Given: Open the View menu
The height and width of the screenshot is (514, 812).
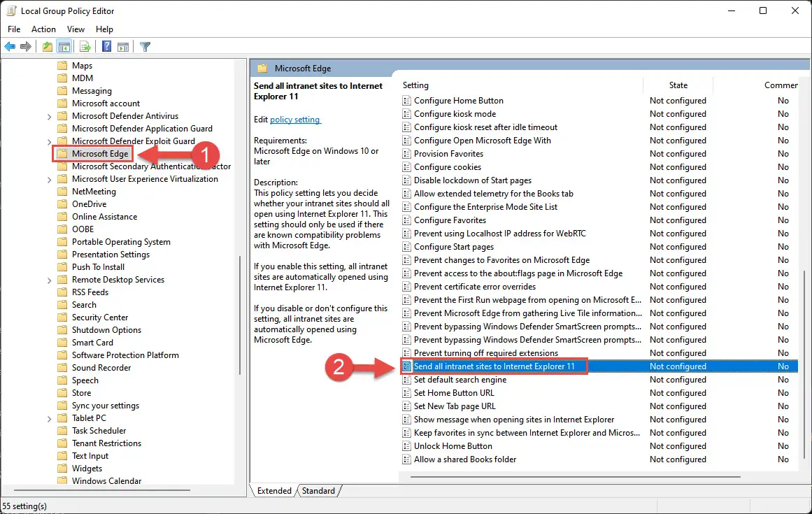Looking at the screenshot, I should (76, 29).
